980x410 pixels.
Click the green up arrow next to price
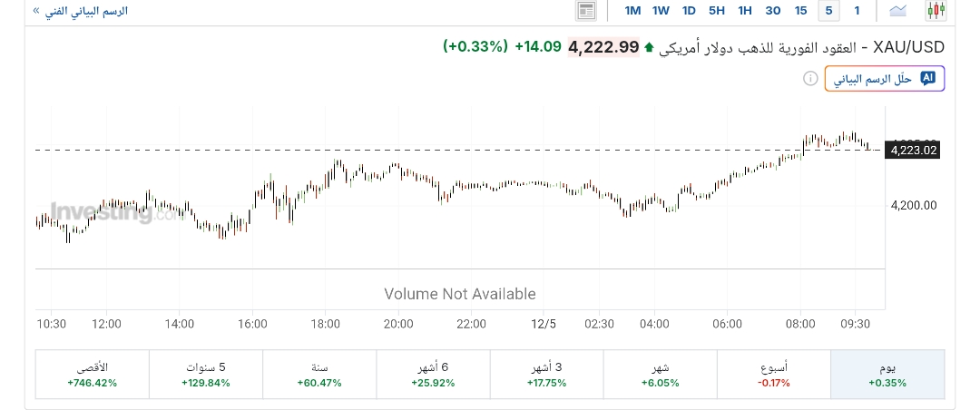point(649,47)
